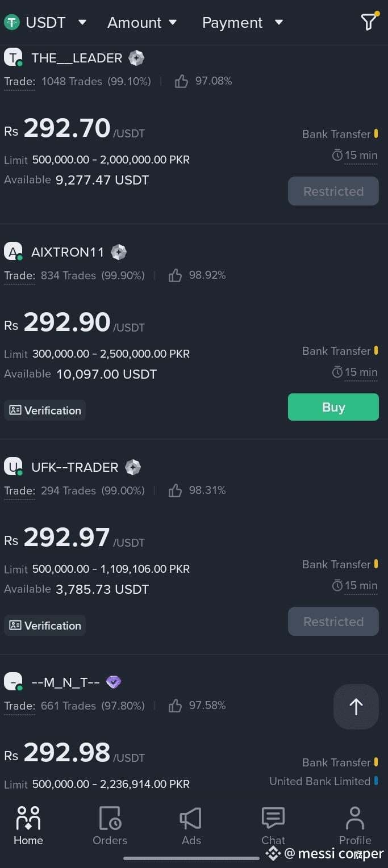Go to the Orders tab

(110, 826)
